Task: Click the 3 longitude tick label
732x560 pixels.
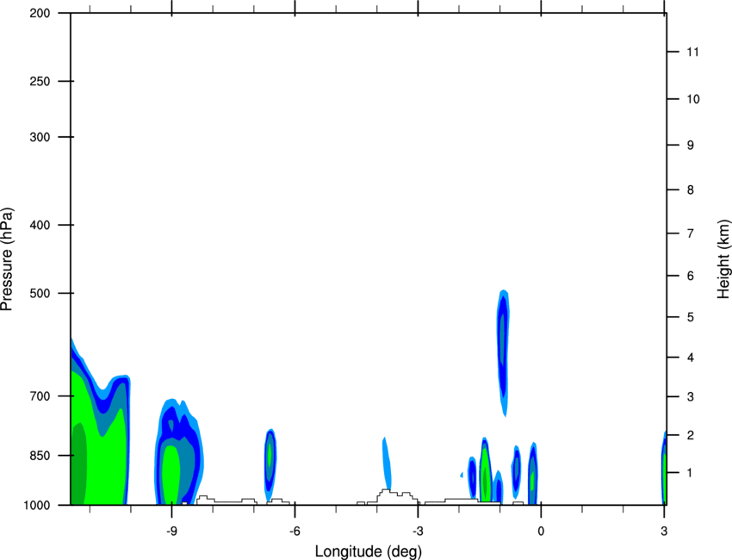Action: [664, 532]
